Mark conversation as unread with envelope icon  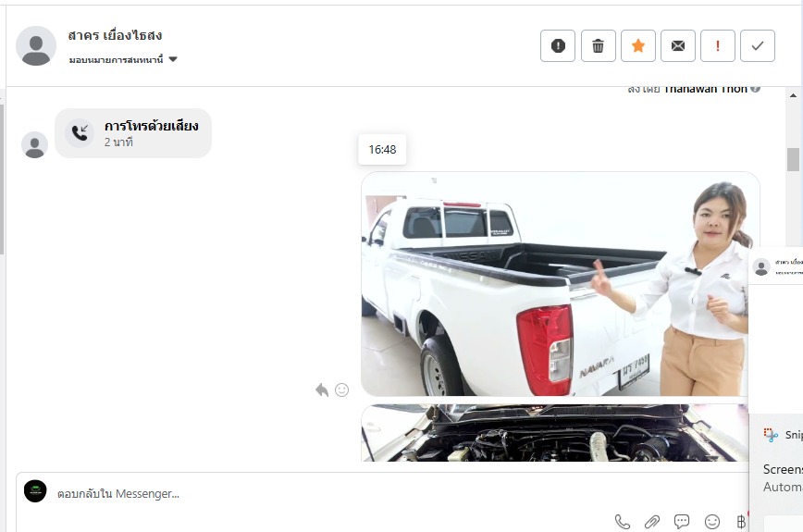point(678,46)
